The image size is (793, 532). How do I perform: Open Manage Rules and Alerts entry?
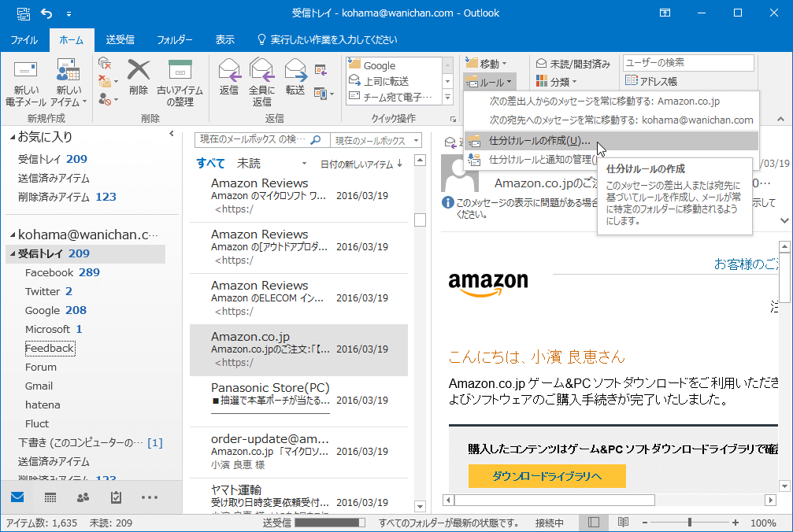coord(531,160)
